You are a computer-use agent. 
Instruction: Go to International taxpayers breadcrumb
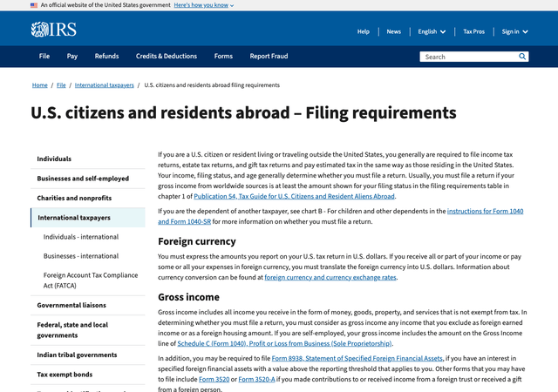click(105, 85)
